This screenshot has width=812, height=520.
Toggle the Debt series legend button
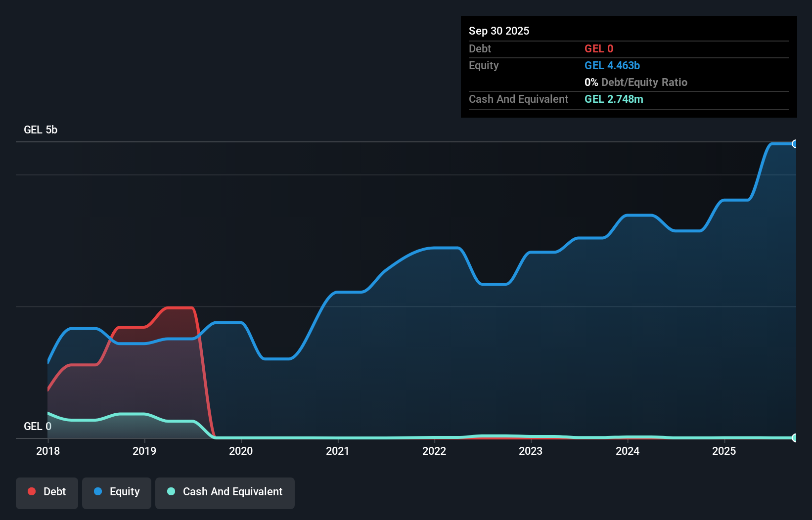coord(46,492)
